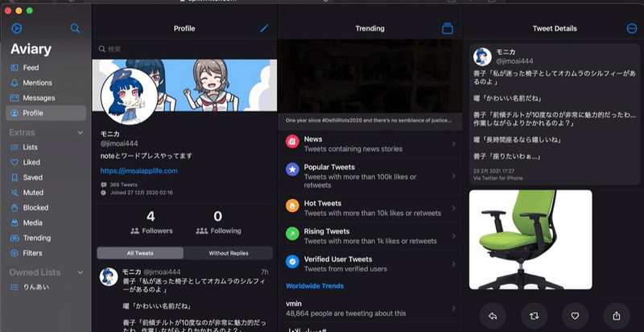Click the noteとワードプレスやってます bio text

pos(147,156)
